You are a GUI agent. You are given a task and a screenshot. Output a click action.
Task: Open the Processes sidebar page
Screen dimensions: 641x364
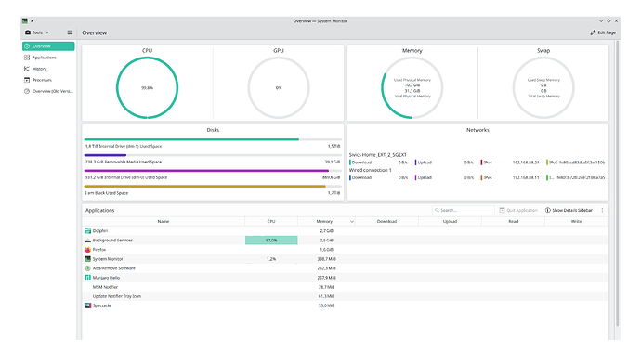(48, 80)
